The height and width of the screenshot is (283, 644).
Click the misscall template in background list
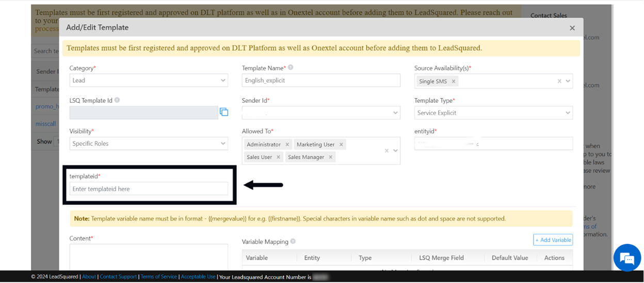tap(45, 124)
